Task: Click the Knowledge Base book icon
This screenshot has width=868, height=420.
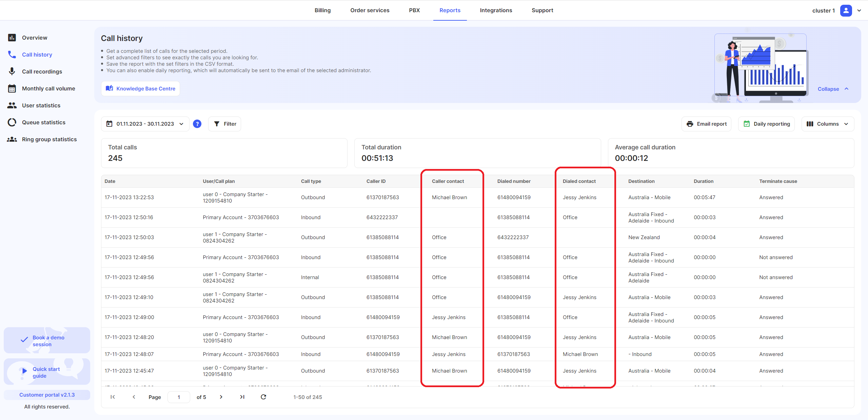Action: click(109, 88)
